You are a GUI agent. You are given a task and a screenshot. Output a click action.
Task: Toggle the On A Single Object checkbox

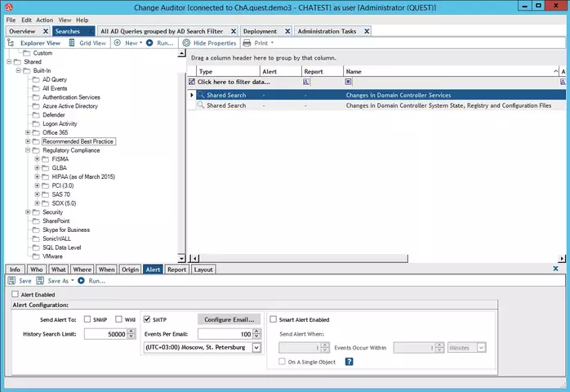coord(282,362)
